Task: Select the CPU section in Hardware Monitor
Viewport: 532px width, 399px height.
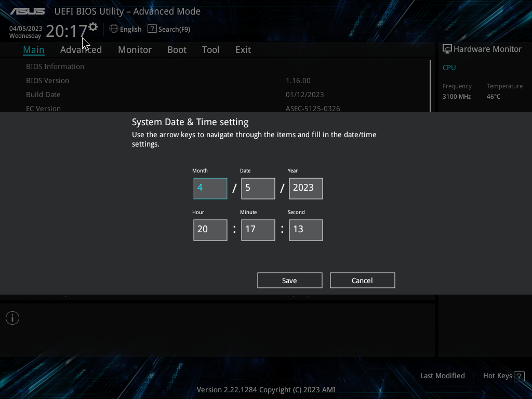Action: click(449, 68)
